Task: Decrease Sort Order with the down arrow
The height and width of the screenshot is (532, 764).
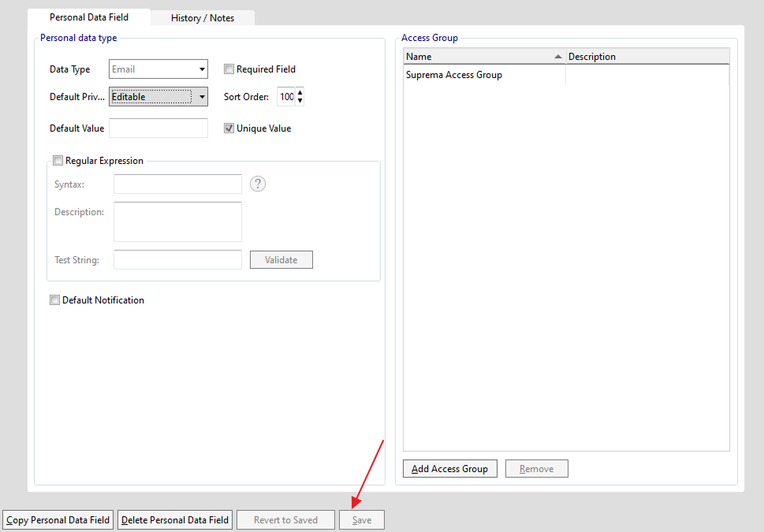Action: point(300,101)
